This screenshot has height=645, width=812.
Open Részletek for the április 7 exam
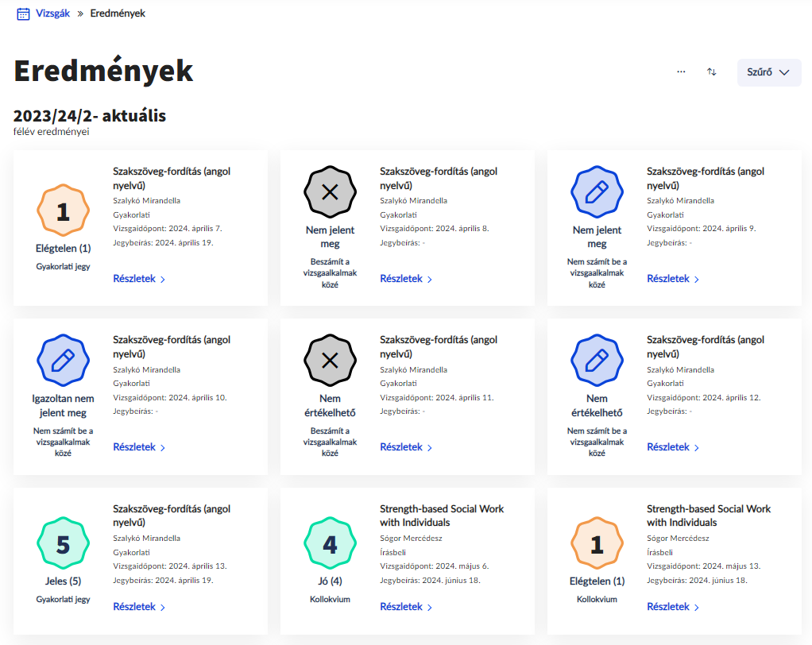[139, 279]
